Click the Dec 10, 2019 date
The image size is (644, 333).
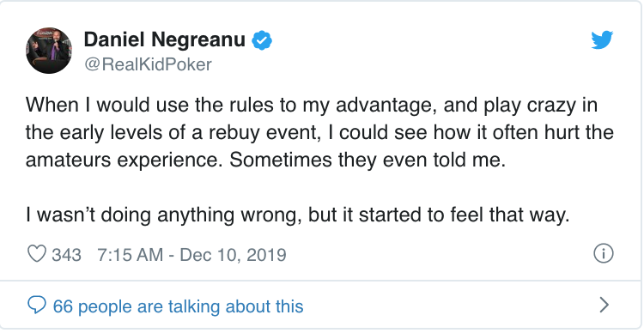(x=233, y=255)
